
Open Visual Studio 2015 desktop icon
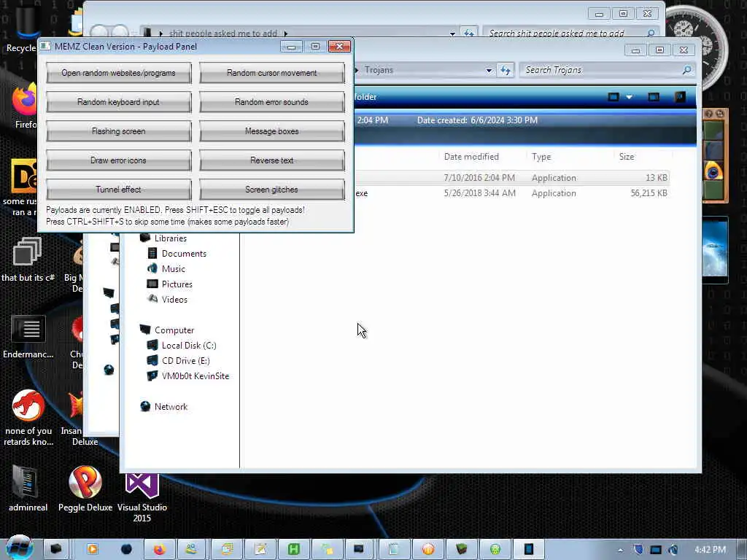coord(142,497)
